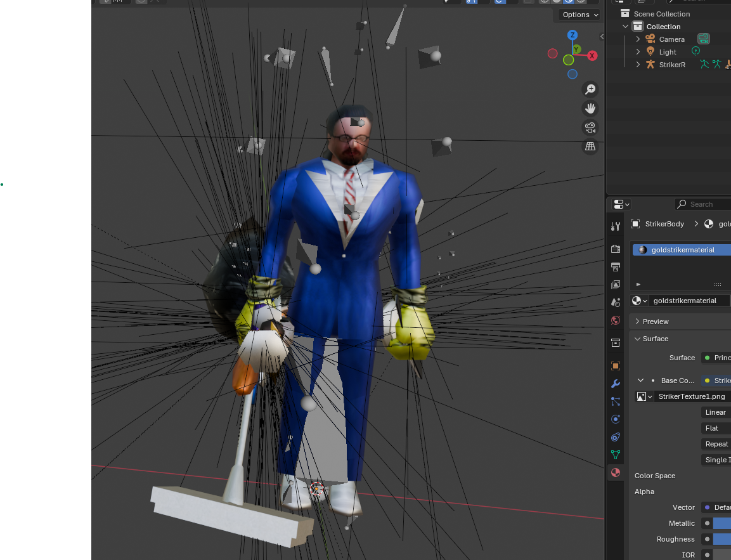Expand the StrikerR row in outliner

[638, 64]
